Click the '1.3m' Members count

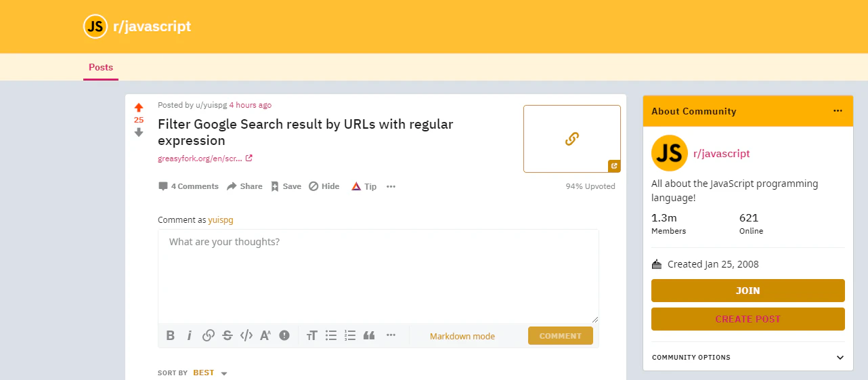664,218
